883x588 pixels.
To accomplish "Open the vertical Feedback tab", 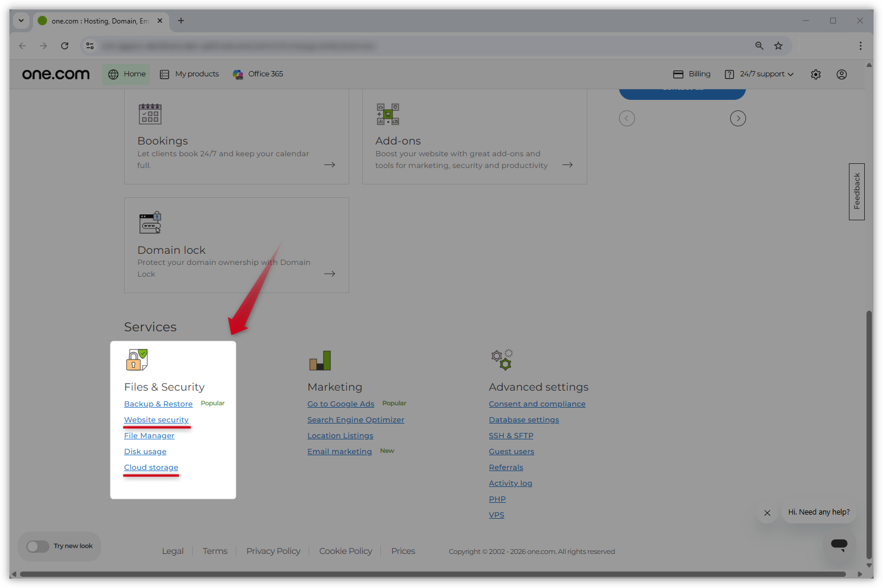I will pos(857,191).
